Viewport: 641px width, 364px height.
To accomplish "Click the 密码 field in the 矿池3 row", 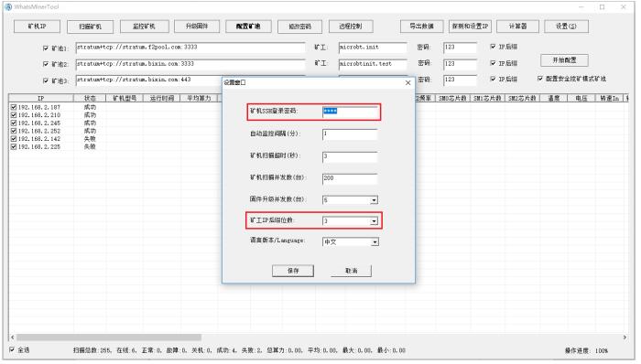I will 461,80.
